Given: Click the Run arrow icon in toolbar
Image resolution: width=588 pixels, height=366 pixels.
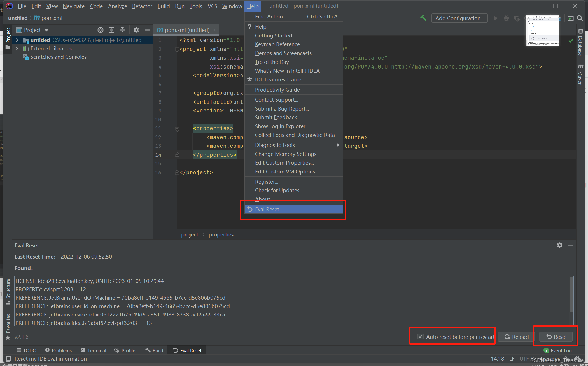Looking at the screenshot, I should (495, 18).
